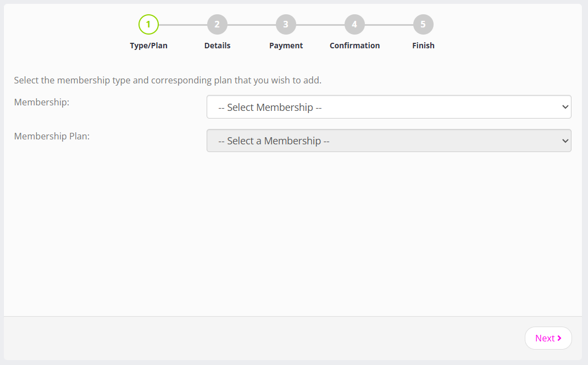Click the step 3 circle icon
The image size is (588, 365).
click(286, 24)
